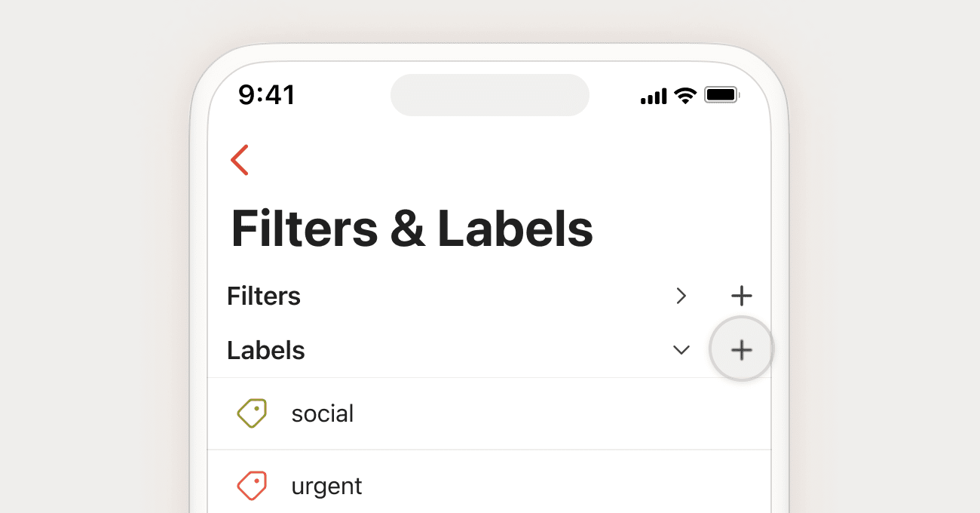The image size is (980, 513).
Task: Tap the red back arrow
Action: [x=240, y=160]
